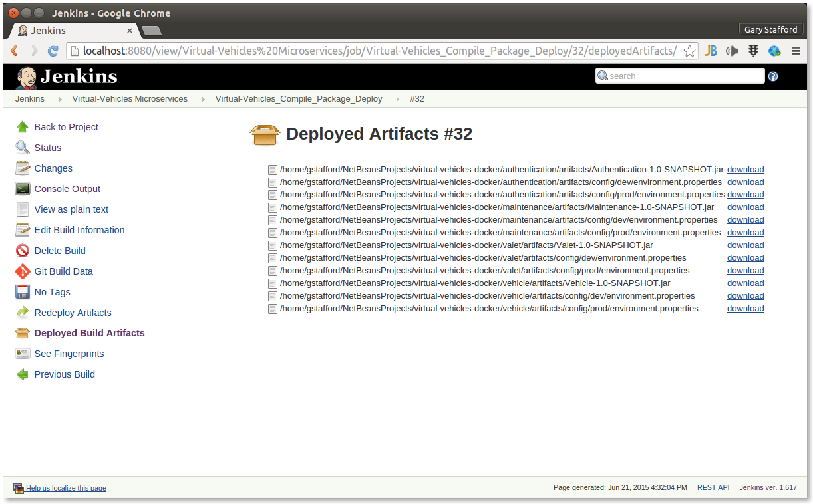Open a new browser tab

[152, 31]
